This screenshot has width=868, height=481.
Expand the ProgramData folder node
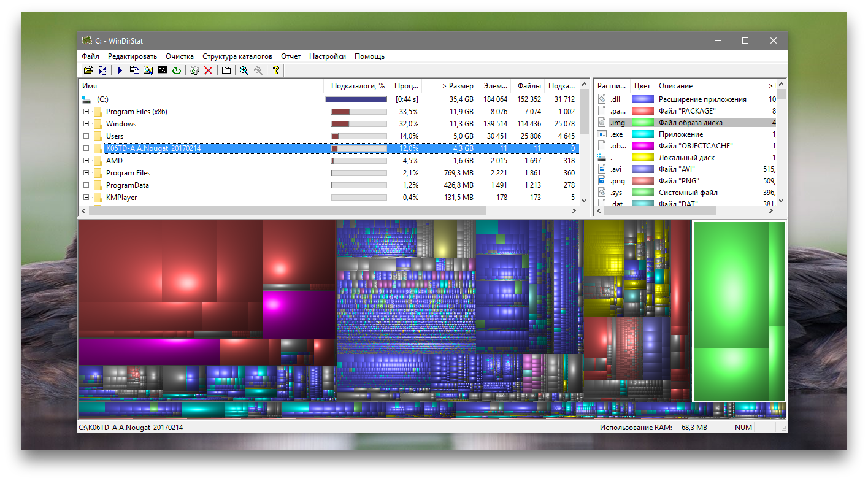pyautogui.click(x=86, y=185)
